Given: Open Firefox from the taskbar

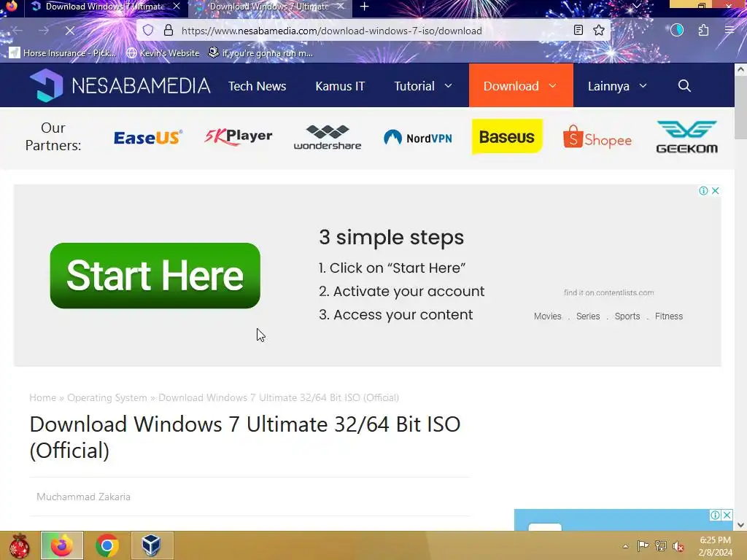Looking at the screenshot, I should (62, 545).
